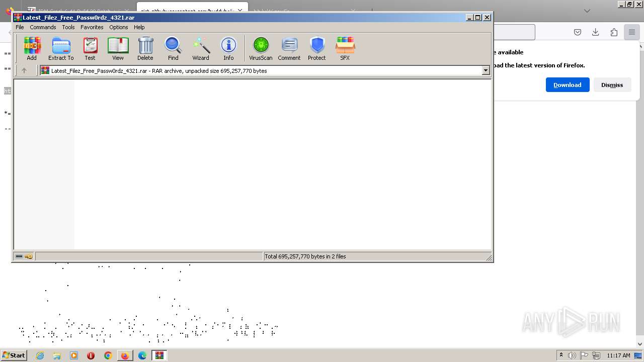Go up one level with the arrow button
Screen dimensions: 644x362
click(x=24, y=71)
